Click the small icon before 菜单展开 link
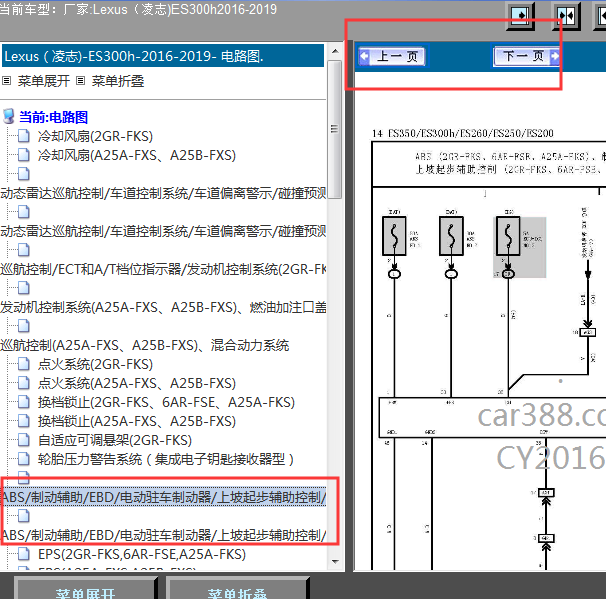This screenshot has height=599, width=606. (7, 81)
